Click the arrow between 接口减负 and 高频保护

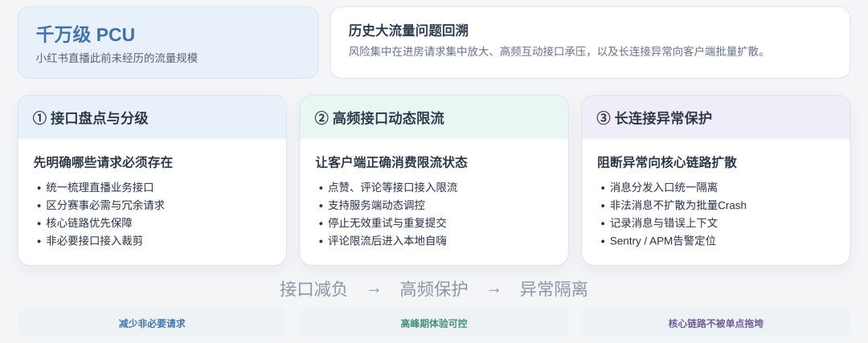[x=374, y=289]
